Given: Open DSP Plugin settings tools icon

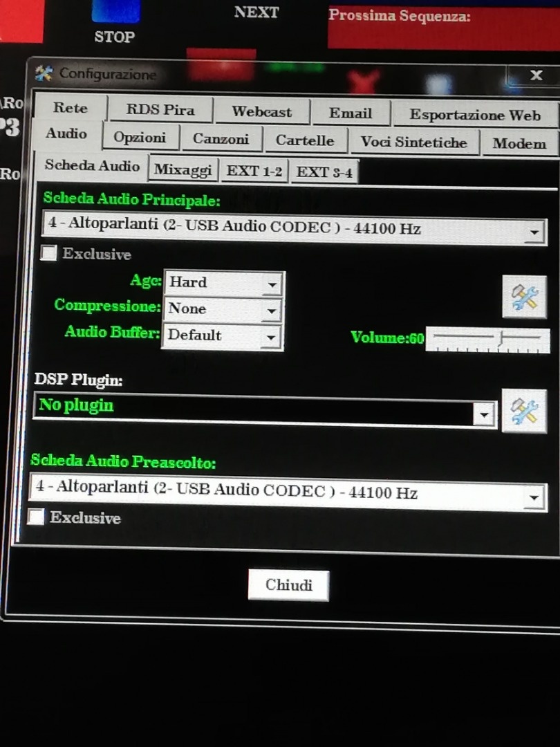Looking at the screenshot, I should click(x=523, y=411).
